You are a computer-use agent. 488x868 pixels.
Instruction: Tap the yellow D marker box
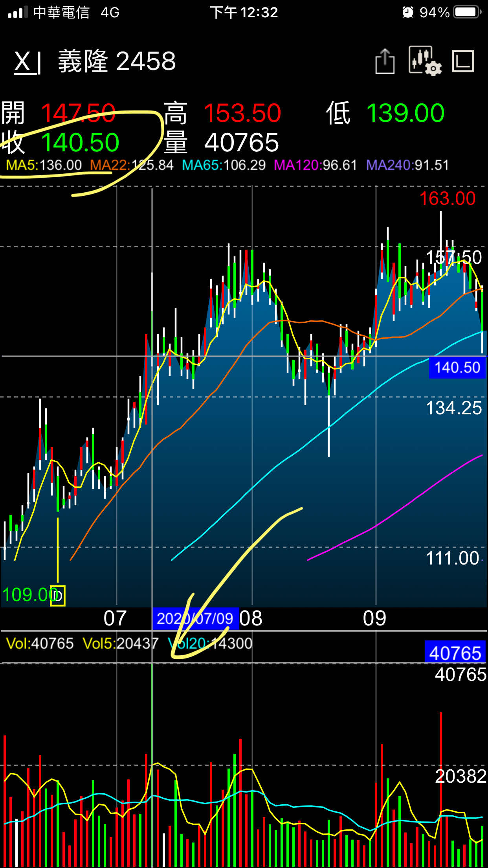(58, 596)
